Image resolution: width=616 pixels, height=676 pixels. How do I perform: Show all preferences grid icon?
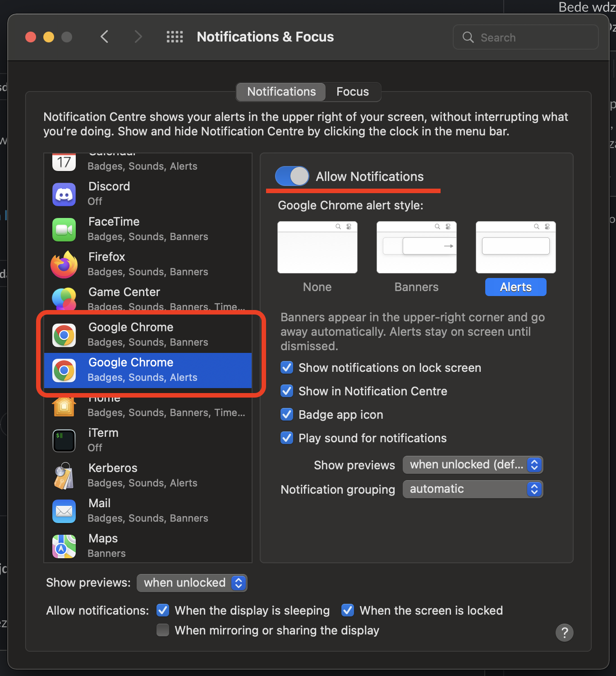(175, 37)
